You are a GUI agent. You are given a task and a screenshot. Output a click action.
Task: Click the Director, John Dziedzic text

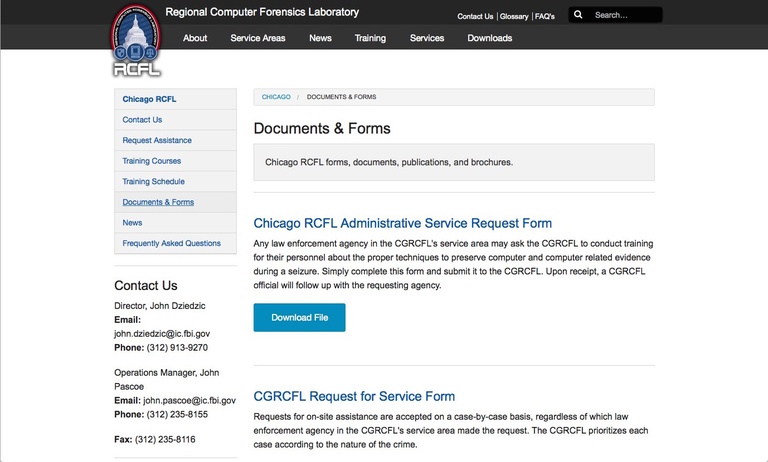pos(160,306)
